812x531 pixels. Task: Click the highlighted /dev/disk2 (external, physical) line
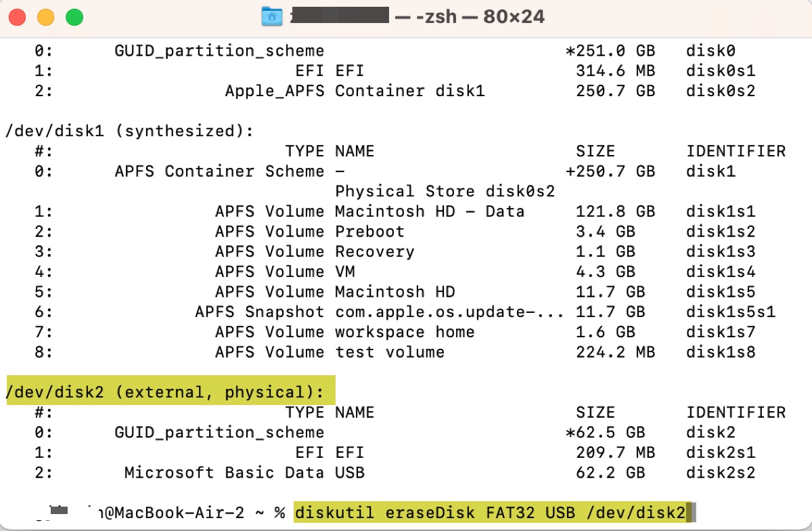click(166, 391)
